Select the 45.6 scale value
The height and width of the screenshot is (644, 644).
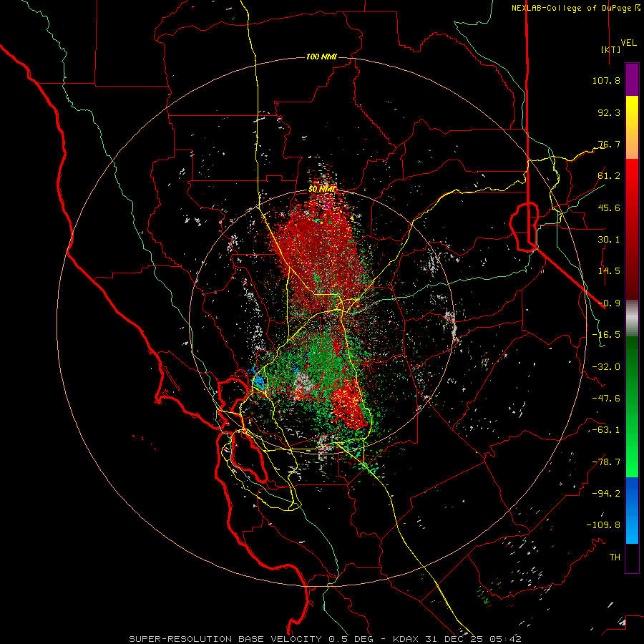pyautogui.click(x=609, y=208)
